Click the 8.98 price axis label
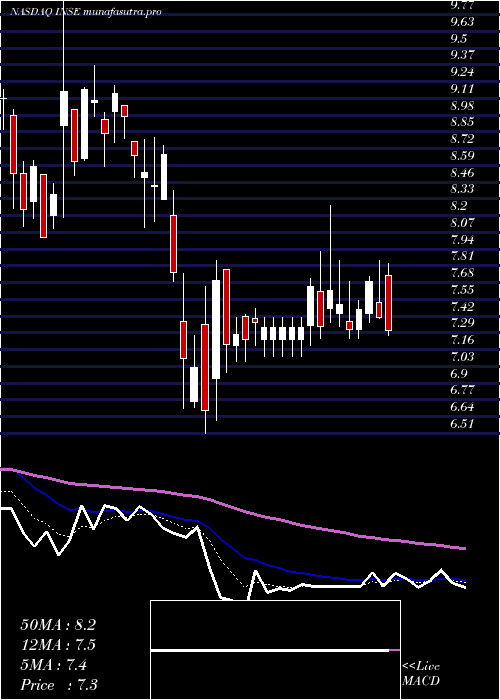500x700 pixels. (x=462, y=105)
